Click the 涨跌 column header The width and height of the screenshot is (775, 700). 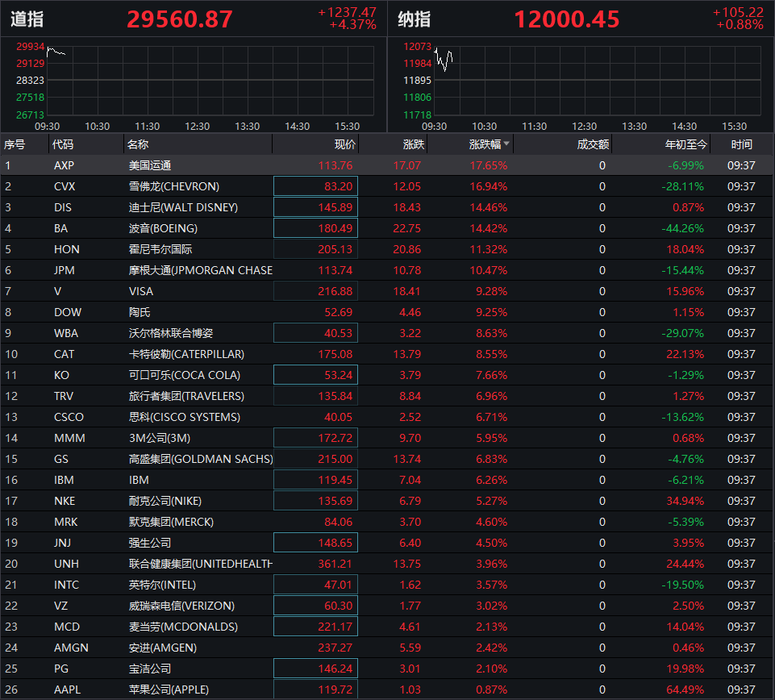click(x=413, y=144)
